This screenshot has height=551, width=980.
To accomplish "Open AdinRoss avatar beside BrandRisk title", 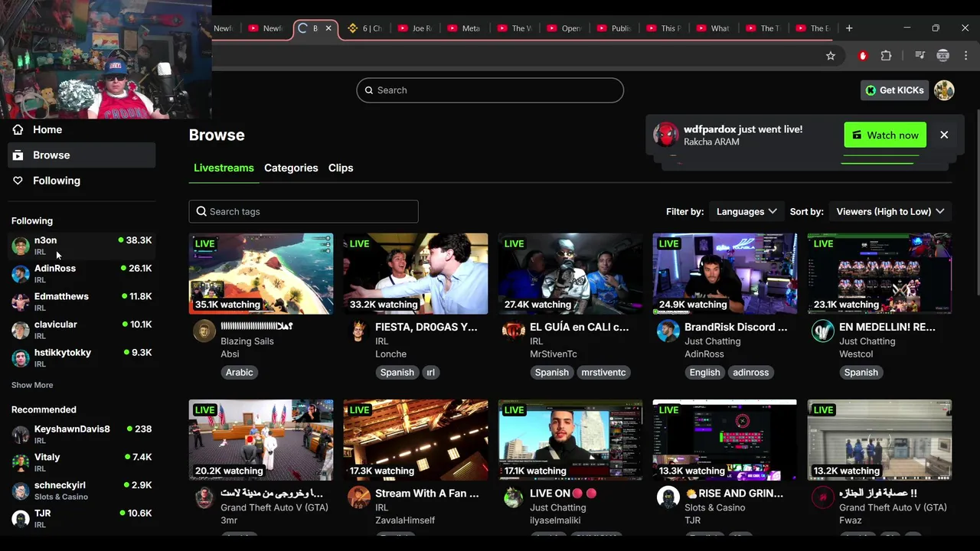I will tap(668, 331).
